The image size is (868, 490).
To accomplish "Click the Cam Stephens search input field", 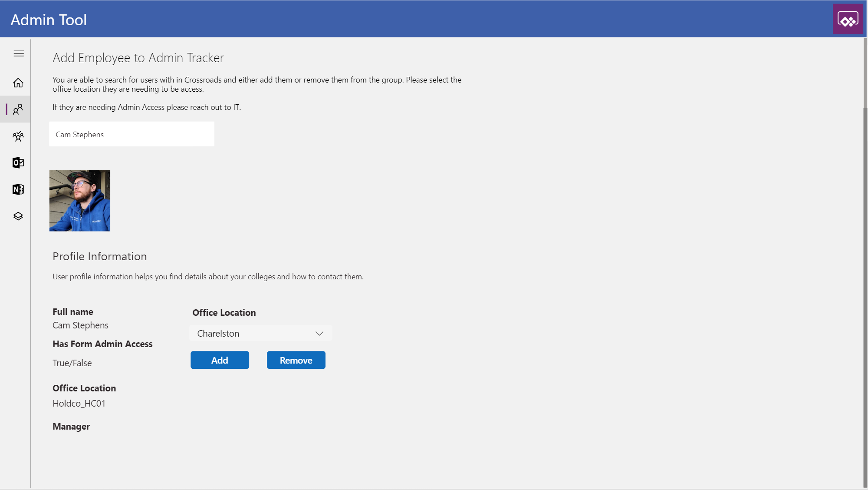I will click(x=132, y=134).
